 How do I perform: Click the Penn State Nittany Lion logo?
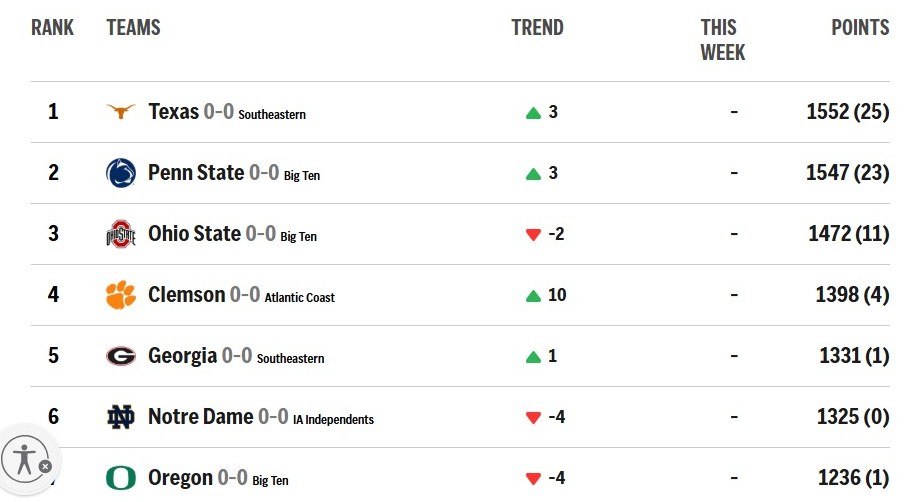click(x=121, y=173)
